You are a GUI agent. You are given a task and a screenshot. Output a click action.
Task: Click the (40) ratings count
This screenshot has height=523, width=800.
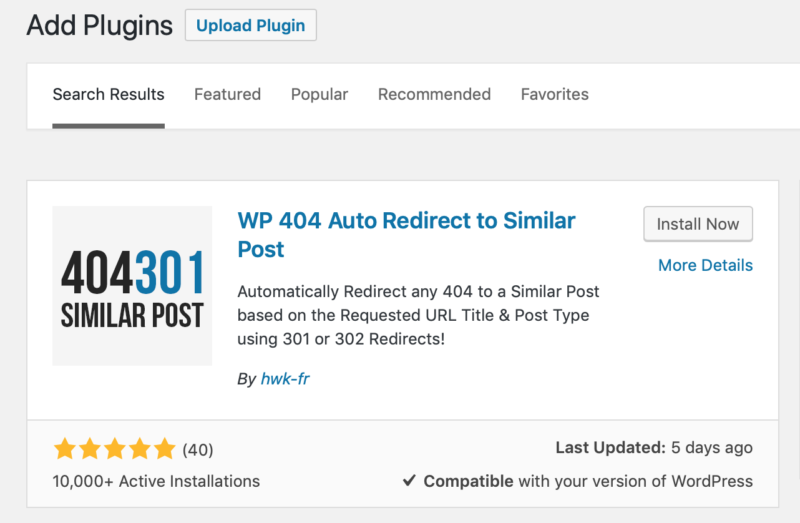click(198, 450)
